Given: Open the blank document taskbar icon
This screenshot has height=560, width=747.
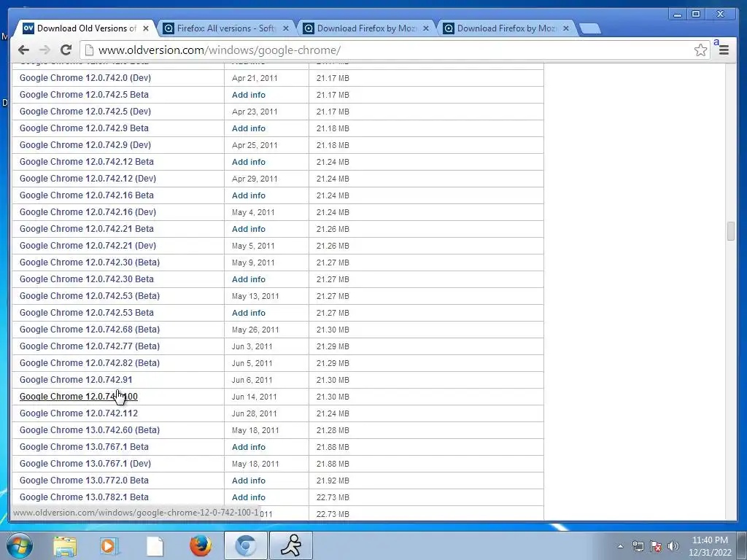Looking at the screenshot, I should coord(155,546).
